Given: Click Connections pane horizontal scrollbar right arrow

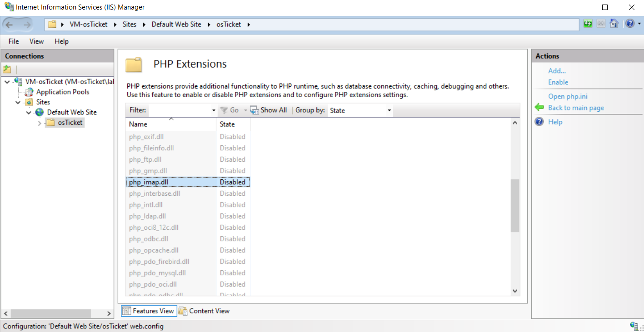Looking at the screenshot, I should (x=109, y=313).
